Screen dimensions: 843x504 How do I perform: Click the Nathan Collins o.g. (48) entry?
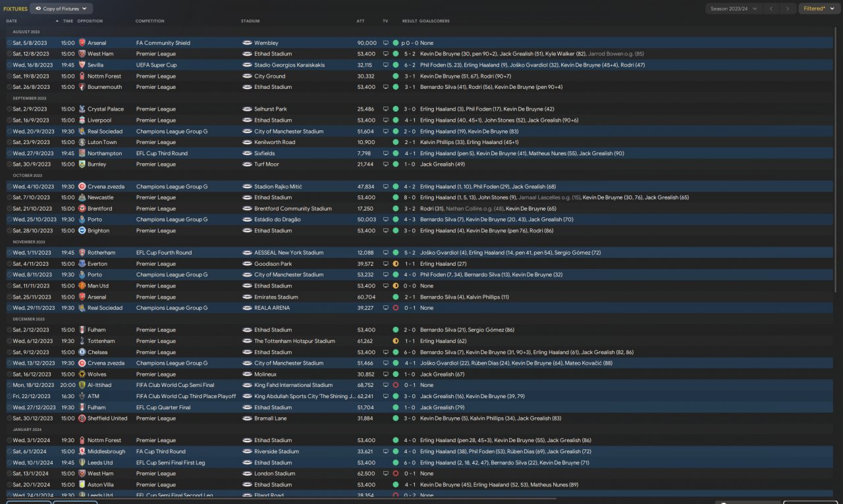coord(476,209)
